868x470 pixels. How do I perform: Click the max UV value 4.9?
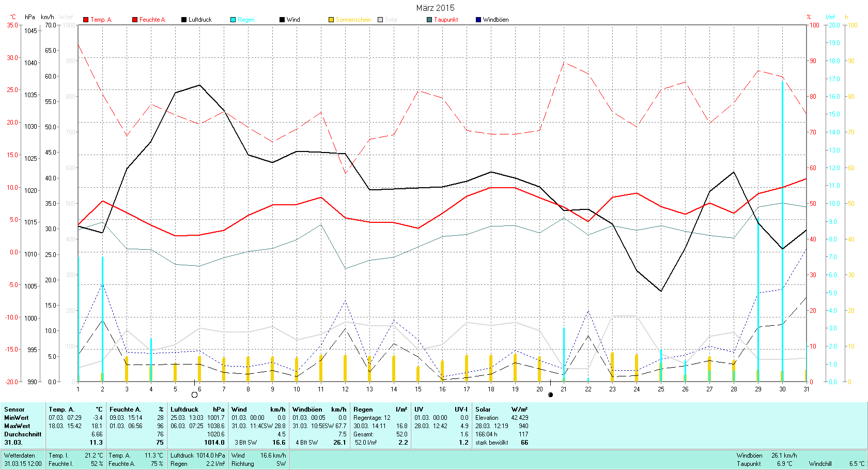coord(464,426)
